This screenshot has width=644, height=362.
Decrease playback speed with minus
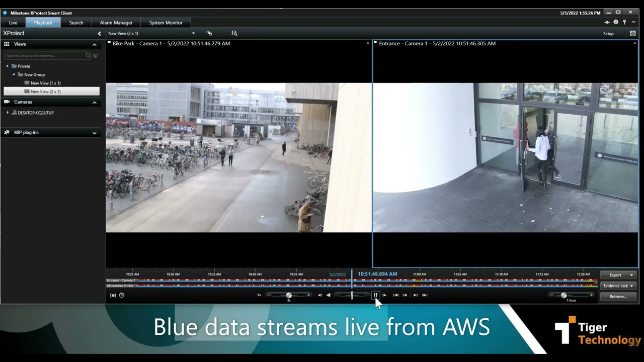click(269, 295)
